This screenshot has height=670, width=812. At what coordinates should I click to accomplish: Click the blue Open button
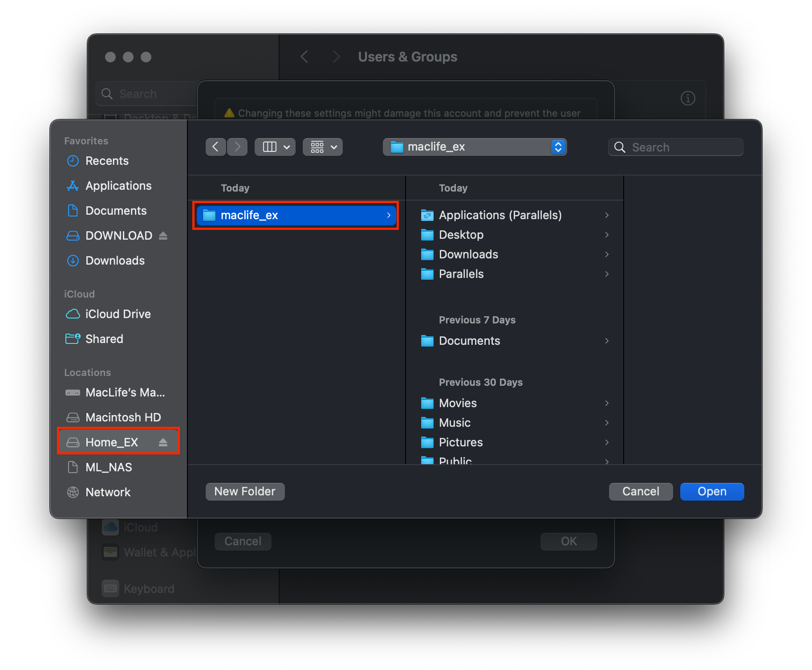[x=711, y=492]
